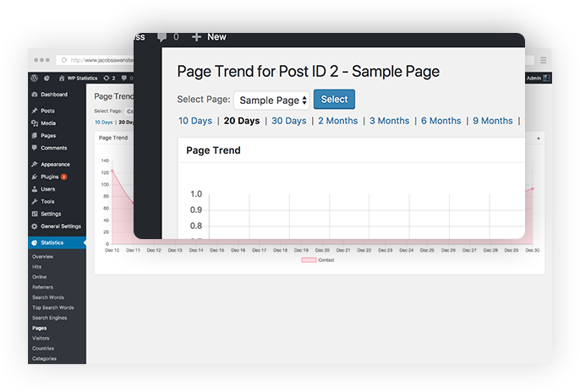Open the Pages statistics submenu item
Image resolution: width=580 pixels, height=392 pixels.
(39, 328)
